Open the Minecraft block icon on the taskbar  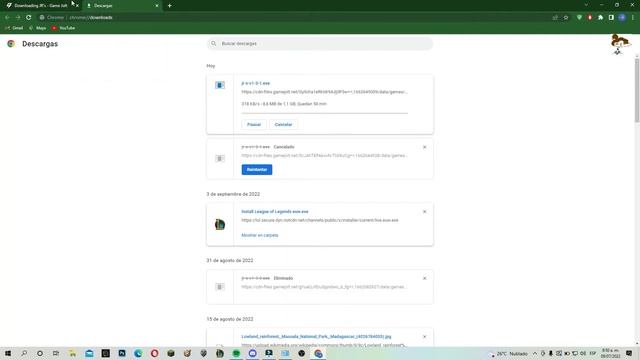171,353
